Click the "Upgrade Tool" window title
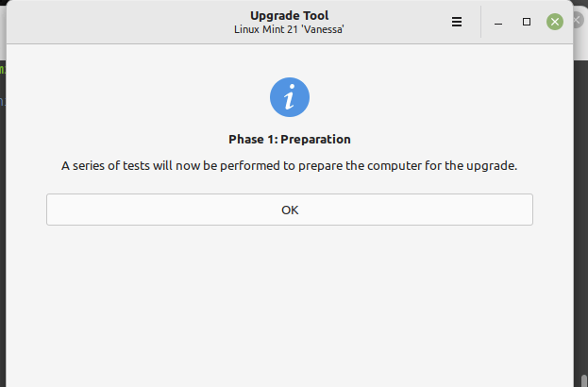 coord(290,15)
